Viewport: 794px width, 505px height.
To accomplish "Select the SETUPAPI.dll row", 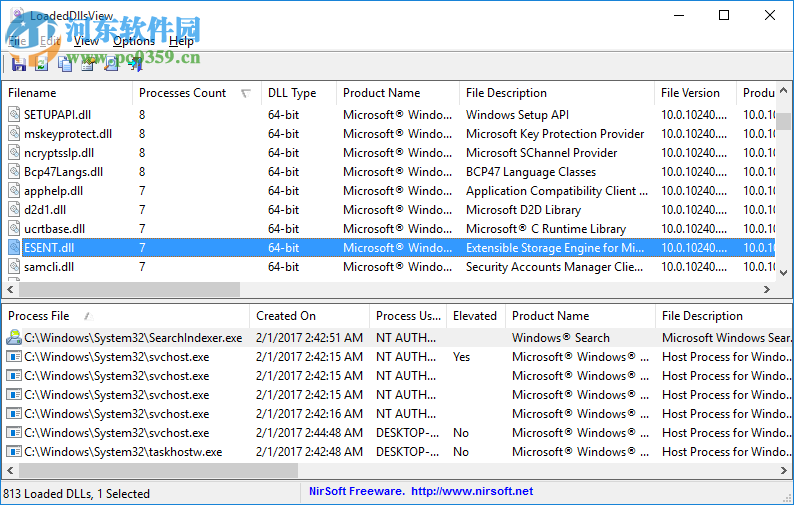I will tap(389, 114).
